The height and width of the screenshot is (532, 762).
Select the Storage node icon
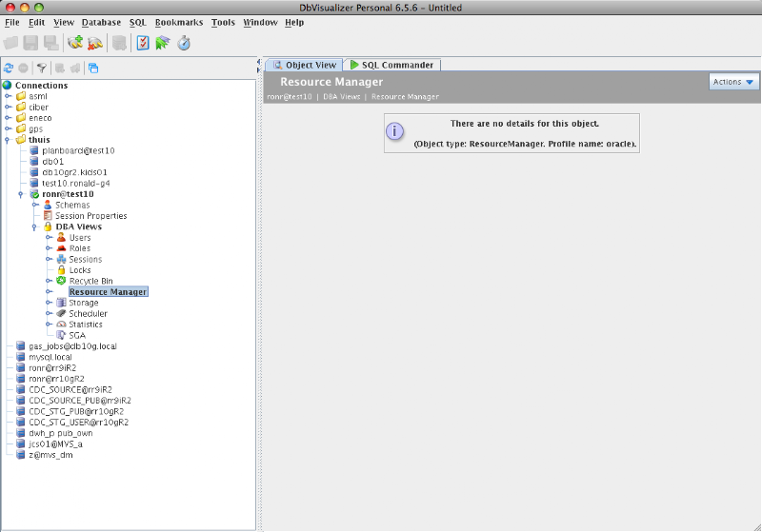coord(61,303)
